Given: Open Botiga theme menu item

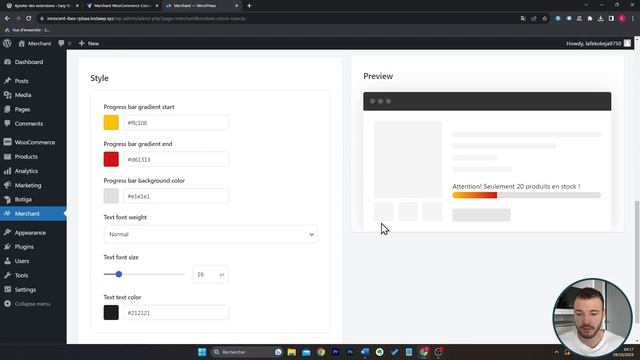Looking at the screenshot, I should coord(23,200).
